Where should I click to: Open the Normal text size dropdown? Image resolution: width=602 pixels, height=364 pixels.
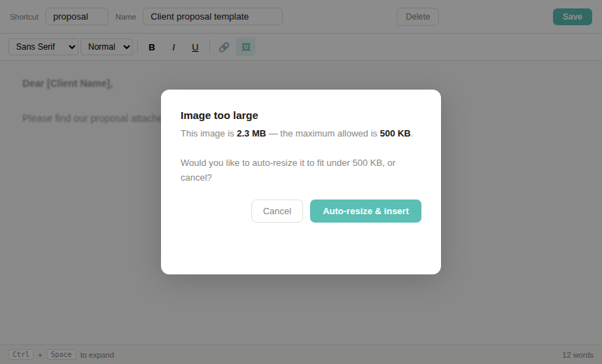point(106,47)
